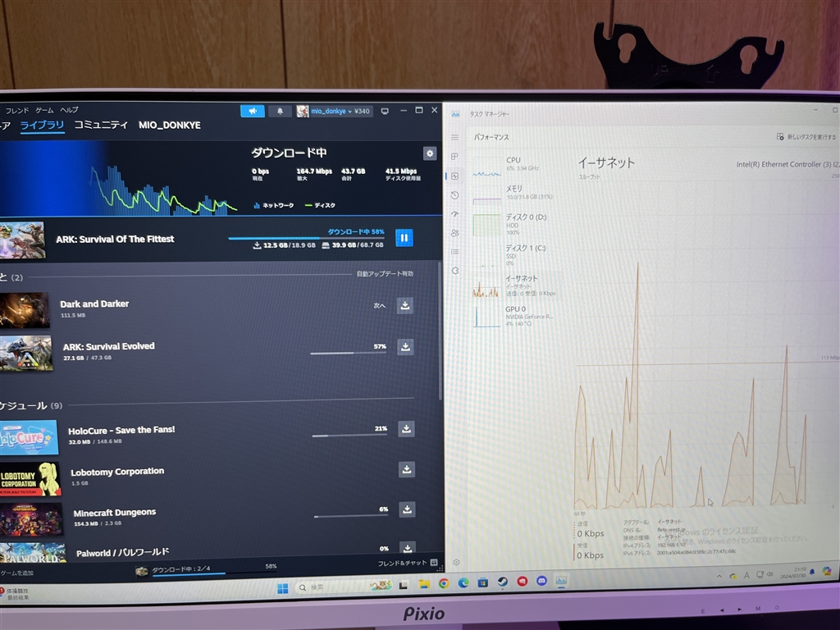840x630 pixels.
Task: Switch to ライブラリ tab in Steam
Action: pos(42,126)
